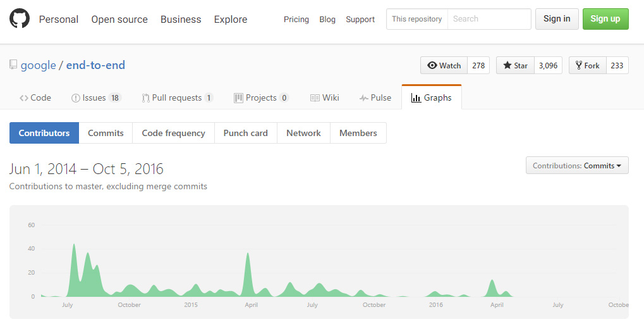Click the 233 forks count
644x331 pixels.
[617, 65]
